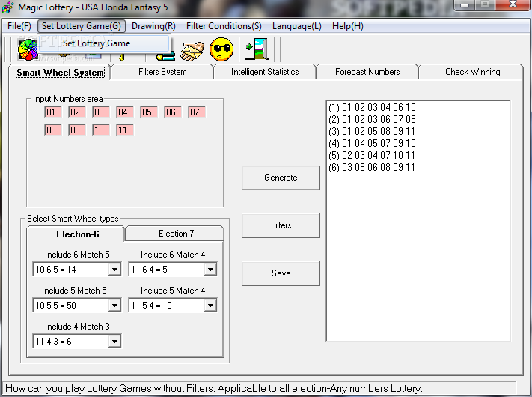
Task: Switch to the Forecast Numbers tab
Action: point(367,72)
